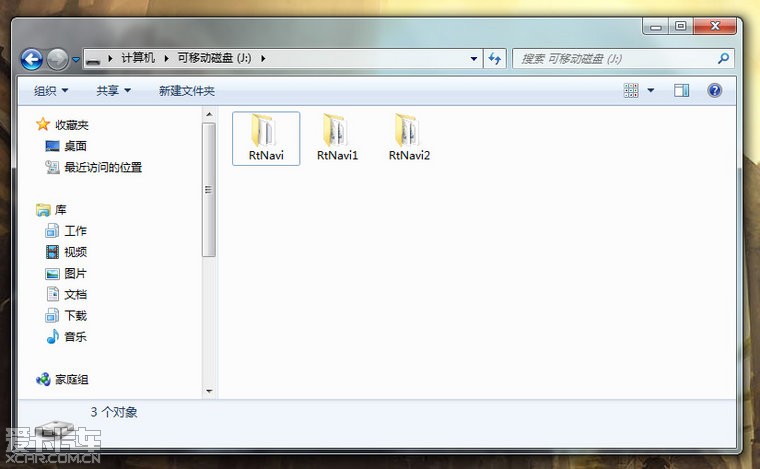Click the 3 个对象 status text
Screen dimensions: 760x469
point(114,412)
